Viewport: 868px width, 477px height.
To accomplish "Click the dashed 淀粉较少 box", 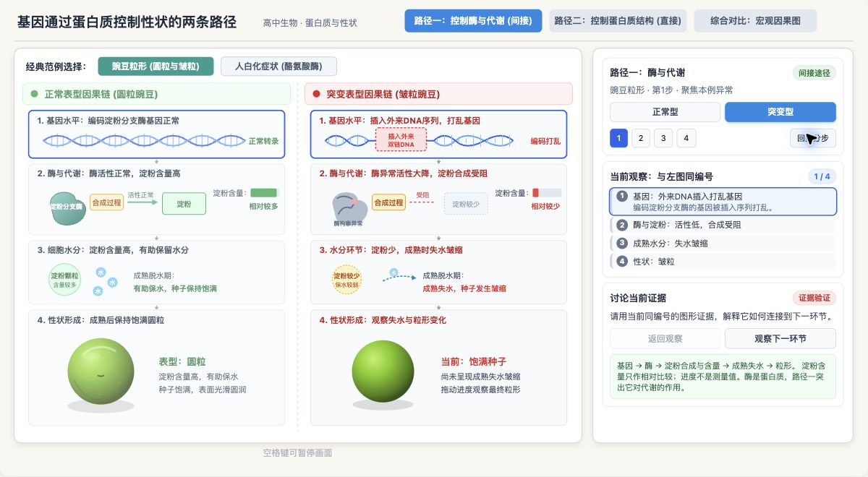I will pyautogui.click(x=466, y=204).
